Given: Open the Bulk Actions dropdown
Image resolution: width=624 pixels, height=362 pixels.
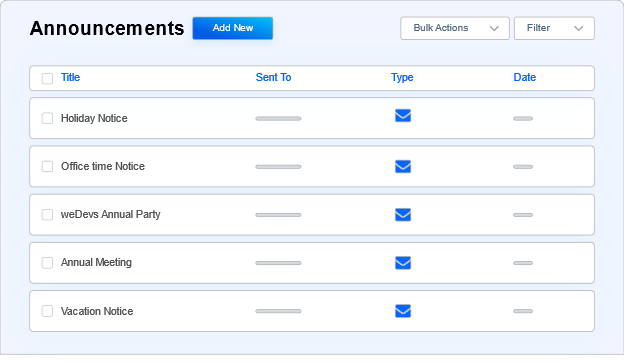Looking at the screenshot, I should click(455, 28).
